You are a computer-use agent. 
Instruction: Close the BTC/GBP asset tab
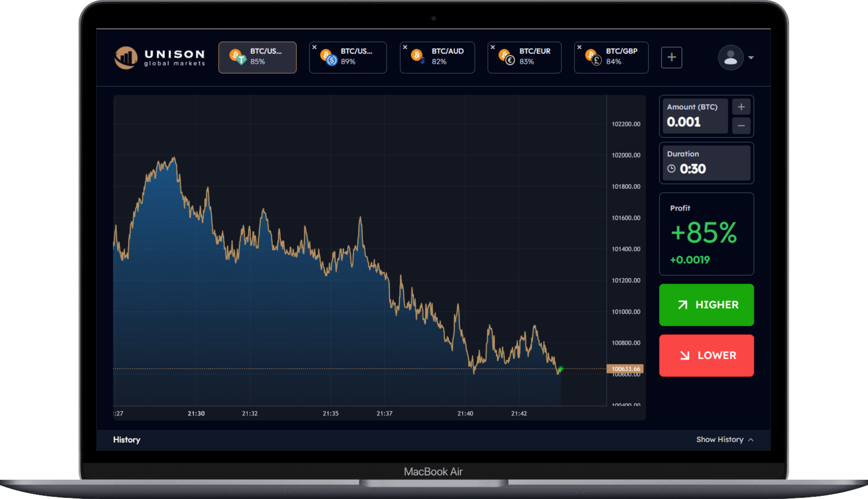click(x=580, y=47)
